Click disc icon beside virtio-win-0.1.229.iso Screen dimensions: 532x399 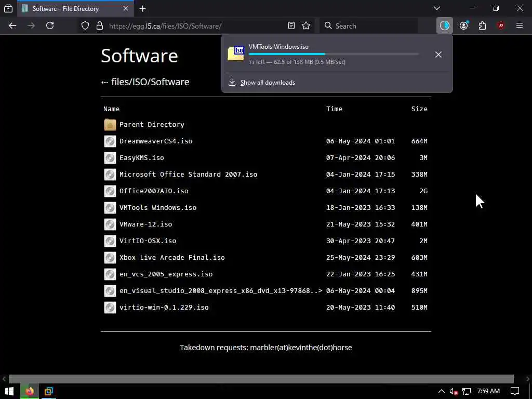point(110,308)
